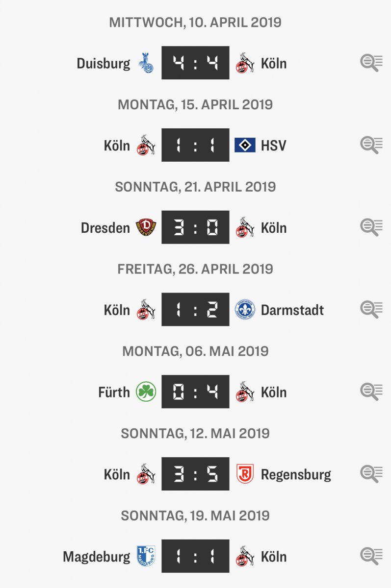Image resolution: width=391 pixels, height=588 pixels.
Task: Click the Darmstadt lily crest
Action: click(x=245, y=310)
